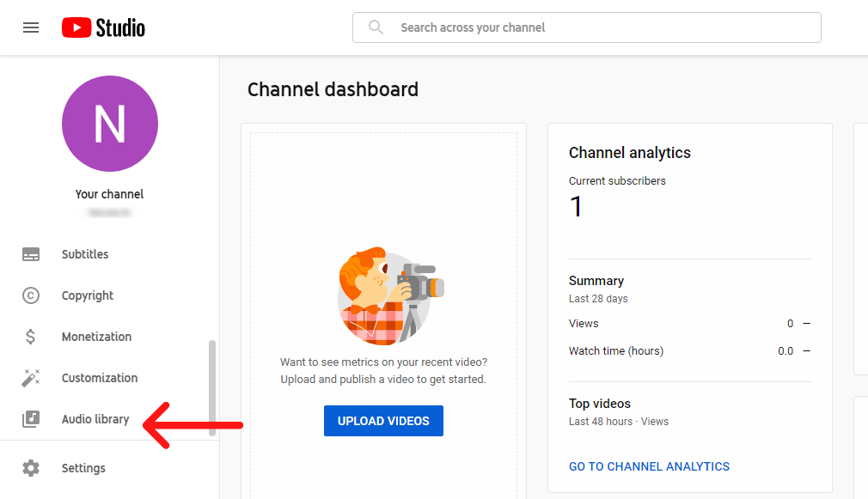
Task: Open the Subtitles section icon
Action: (x=31, y=254)
